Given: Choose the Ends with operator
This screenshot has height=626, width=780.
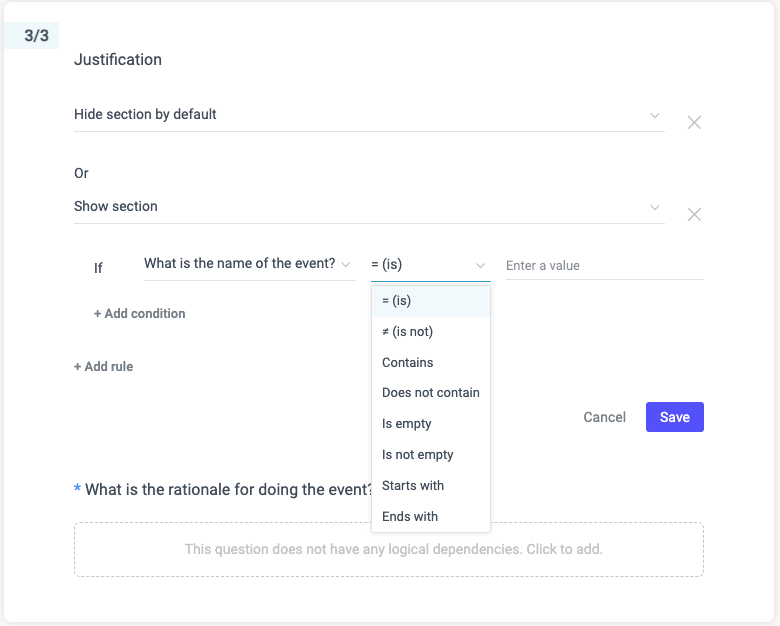Looking at the screenshot, I should tap(431, 517).
